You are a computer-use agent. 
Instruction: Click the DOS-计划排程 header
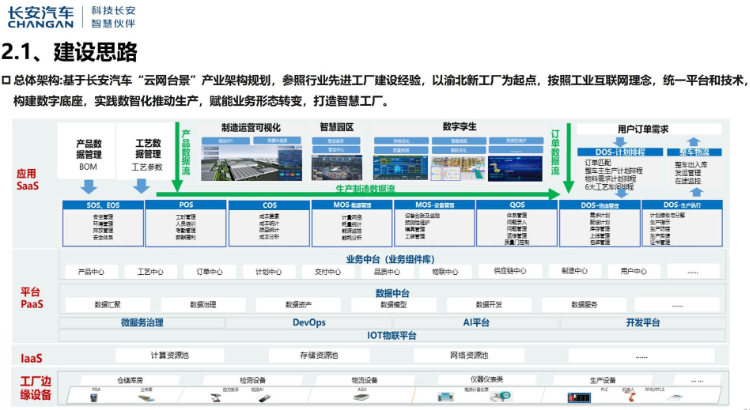620,152
